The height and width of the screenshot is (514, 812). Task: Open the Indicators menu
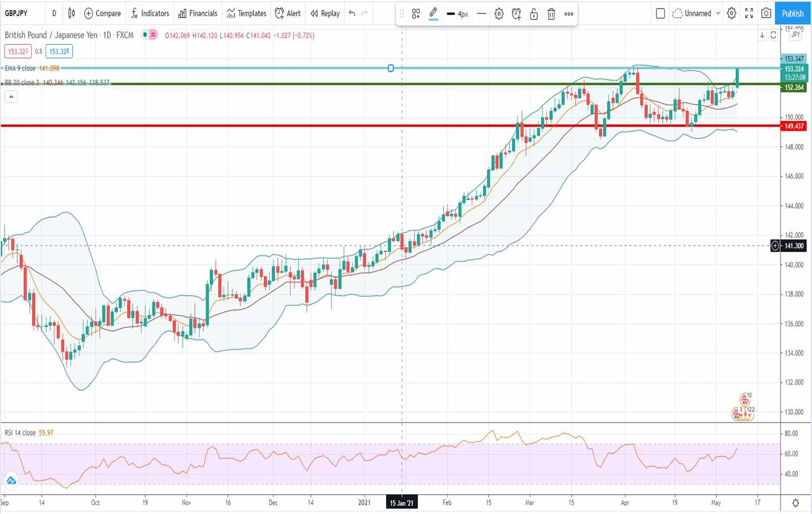150,14
